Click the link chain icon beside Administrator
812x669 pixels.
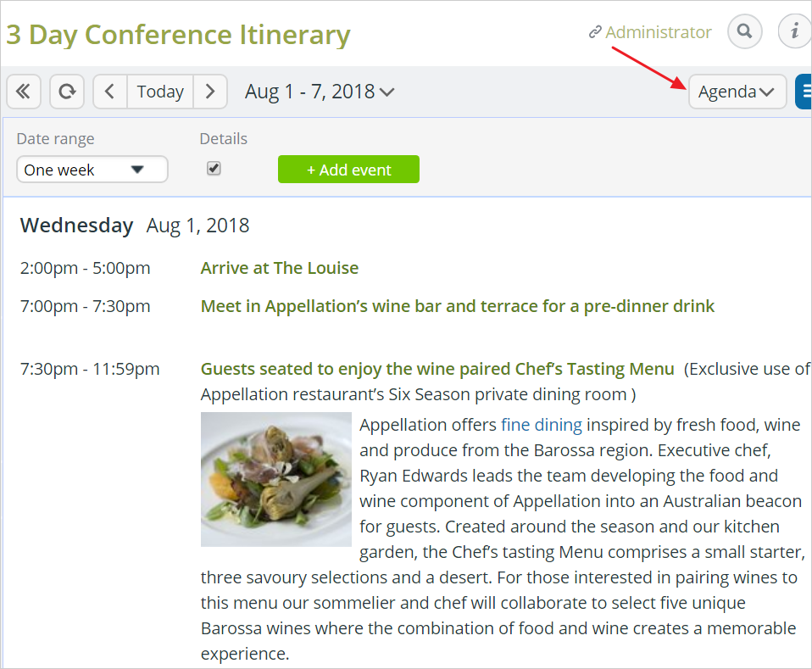pos(593,32)
